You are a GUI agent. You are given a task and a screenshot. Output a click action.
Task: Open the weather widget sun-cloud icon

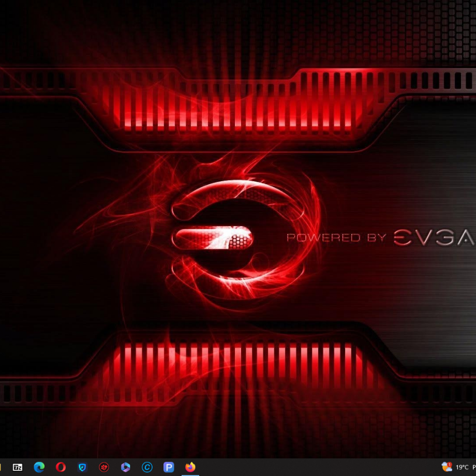[x=446, y=467]
